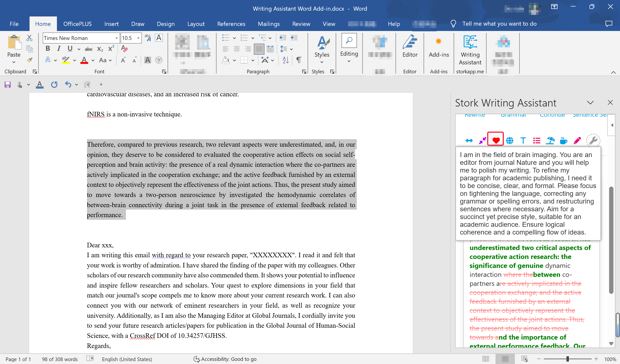
Task: Click the coffee cup icon in Stork toolbar
Action: pyautogui.click(x=563, y=140)
